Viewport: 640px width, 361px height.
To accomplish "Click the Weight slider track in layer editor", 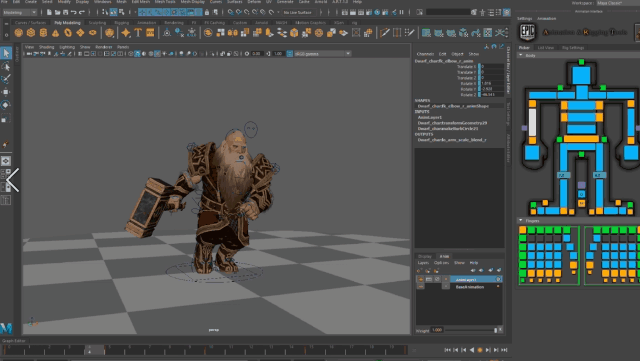I will pyautogui.click(x=471, y=330).
